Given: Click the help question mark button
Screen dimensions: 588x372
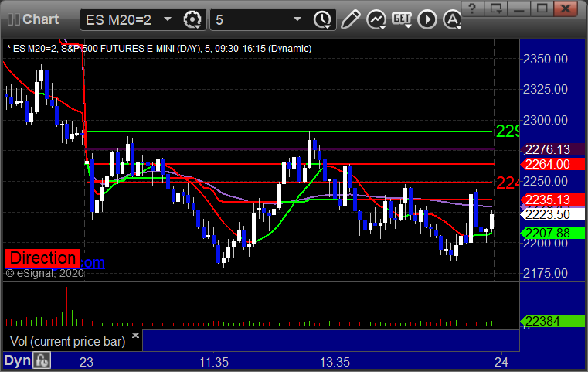Looking at the screenshot, I should (472, 9).
